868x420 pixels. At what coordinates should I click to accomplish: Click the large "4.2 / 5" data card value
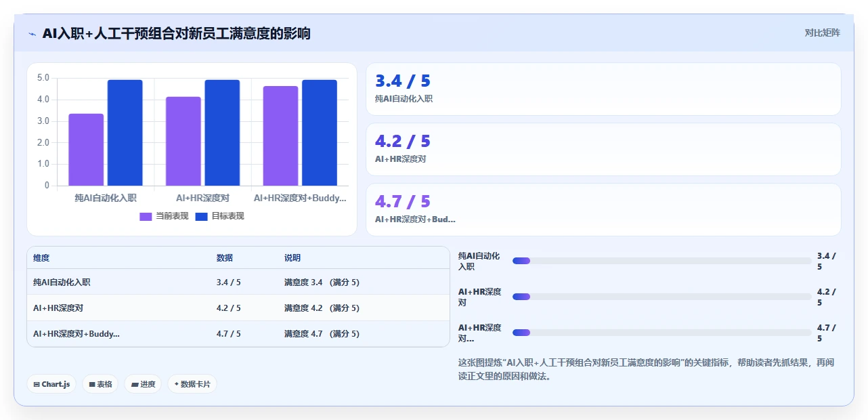(403, 142)
